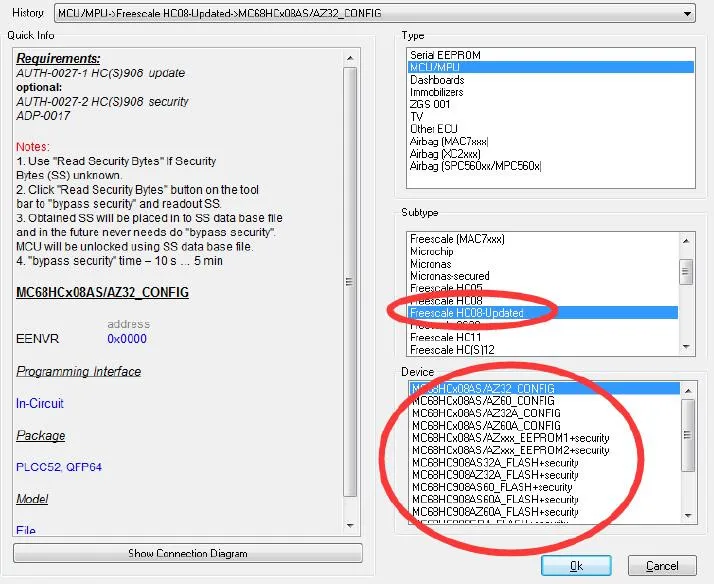Click the Device list scrollbar thumb
This screenshot has width=714, height=584.
[688, 435]
